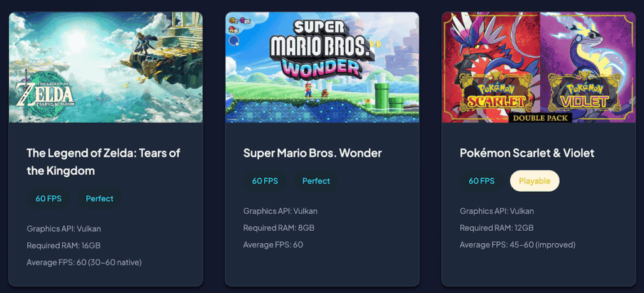
Task: Open the Zelda Tears of the Kingdom cover image
Action: (106, 67)
